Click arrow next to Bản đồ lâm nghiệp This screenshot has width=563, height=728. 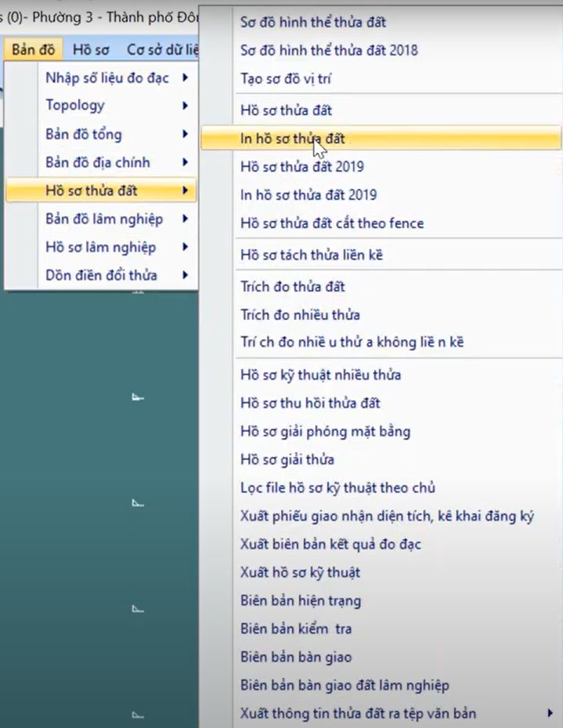point(185,219)
